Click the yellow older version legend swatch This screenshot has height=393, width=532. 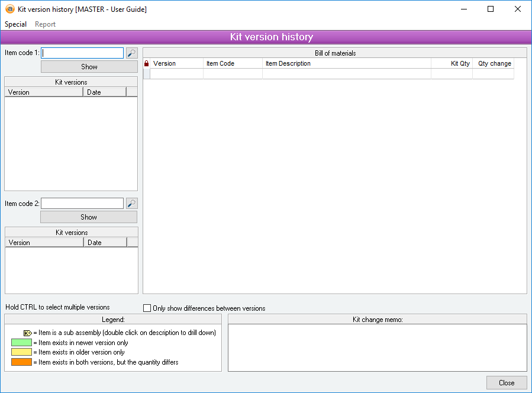[21, 352]
